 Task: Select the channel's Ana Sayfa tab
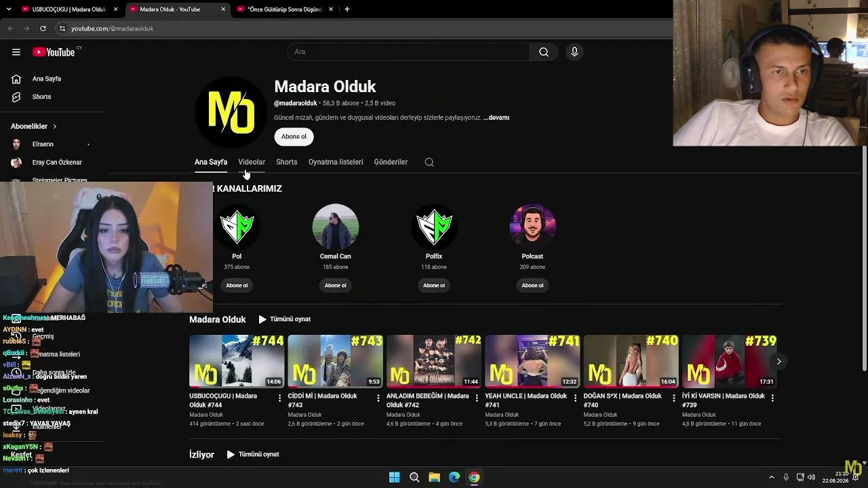pos(211,162)
